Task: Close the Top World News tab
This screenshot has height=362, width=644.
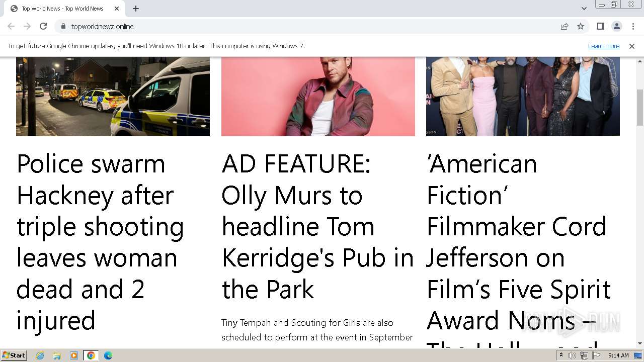Action: (117, 9)
